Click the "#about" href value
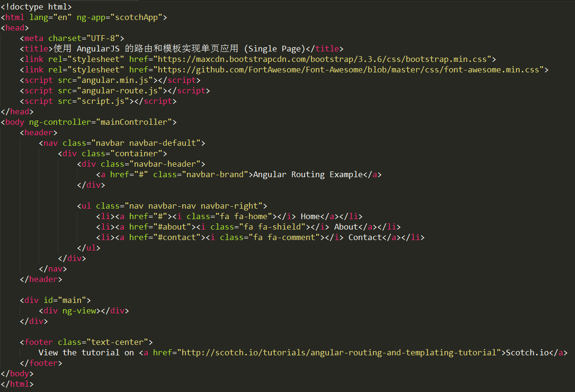 click(x=172, y=227)
